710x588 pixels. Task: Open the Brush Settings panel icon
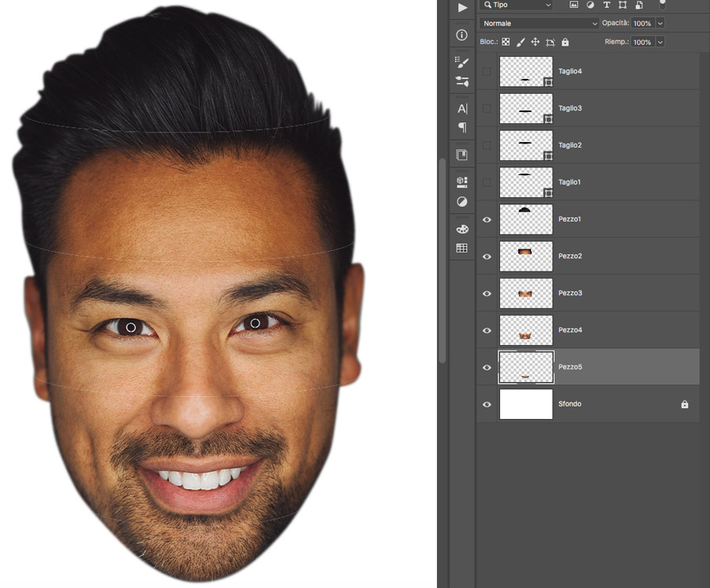click(x=461, y=62)
